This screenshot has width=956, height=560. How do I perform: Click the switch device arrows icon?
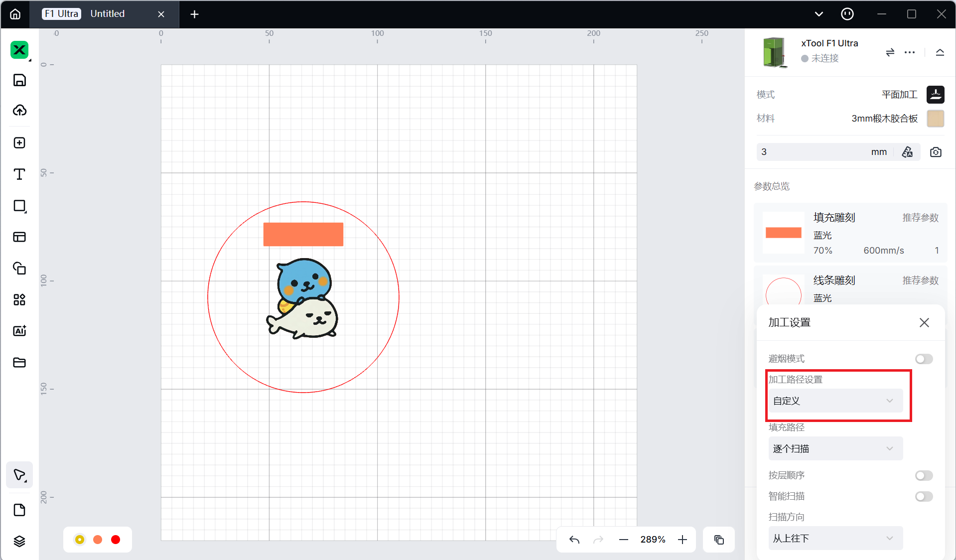[x=890, y=52]
